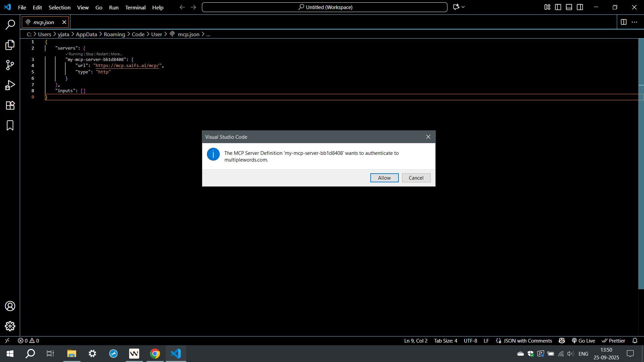The image size is (644, 362).
Task: Select the mcp.json editor tab
Action: tap(44, 22)
